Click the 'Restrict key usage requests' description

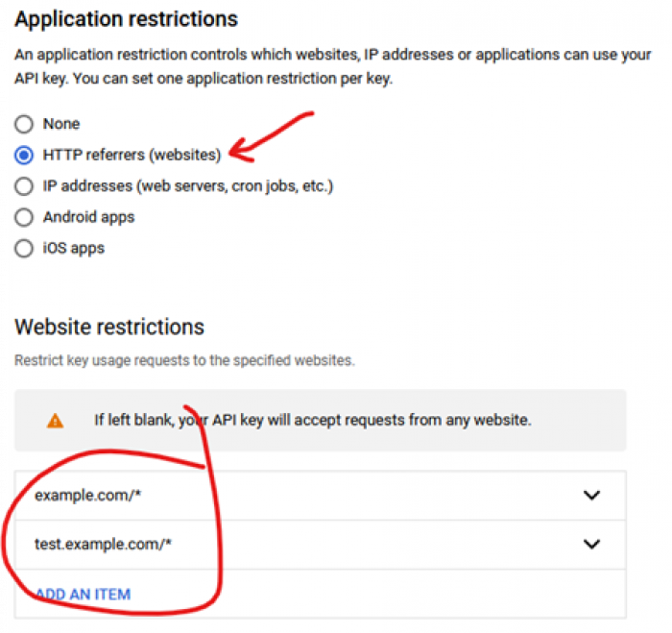[x=184, y=360]
